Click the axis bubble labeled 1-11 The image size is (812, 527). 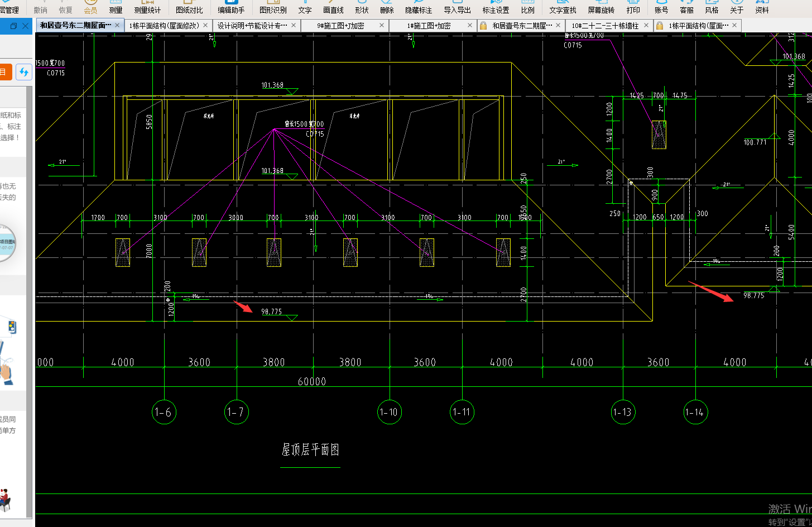point(462,412)
